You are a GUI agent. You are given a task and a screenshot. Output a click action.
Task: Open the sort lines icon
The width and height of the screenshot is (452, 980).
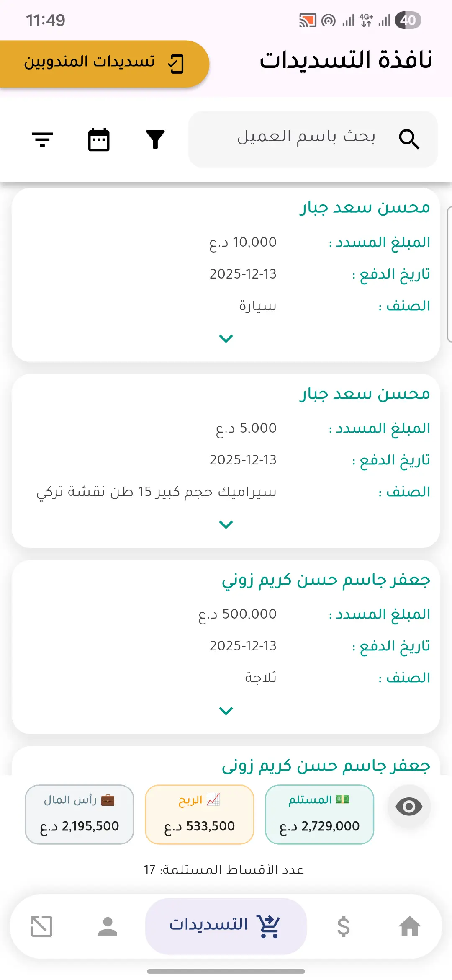coord(42,139)
